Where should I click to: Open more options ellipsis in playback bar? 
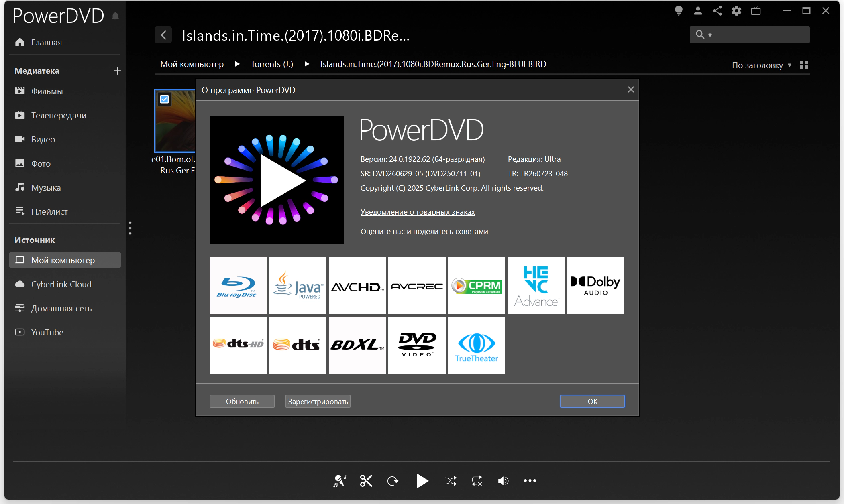pyautogui.click(x=530, y=480)
